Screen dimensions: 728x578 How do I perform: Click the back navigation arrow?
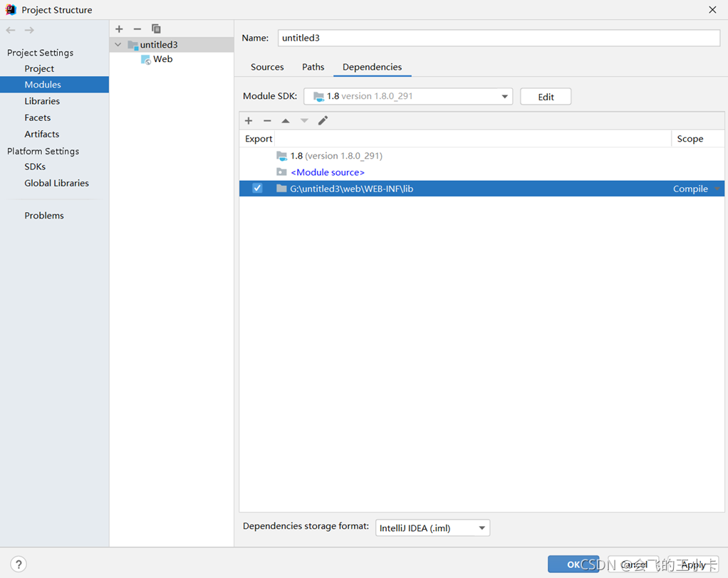[x=11, y=30]
